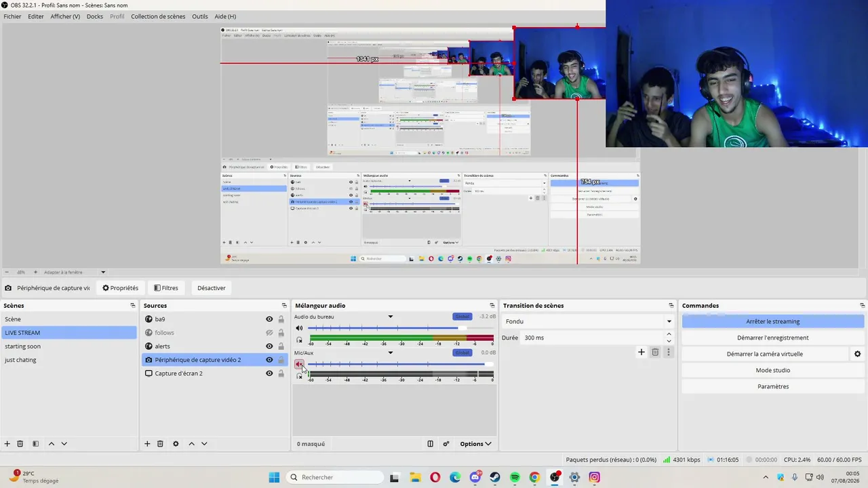Image resolution: width=868 pixels, height=488 pixels.
Task: Mute the Audio du bureau speaker icon
Action: point(299,328)
